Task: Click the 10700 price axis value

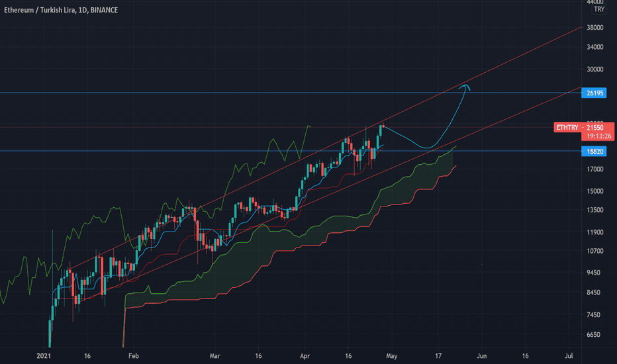Action: (x=595, y=251)
